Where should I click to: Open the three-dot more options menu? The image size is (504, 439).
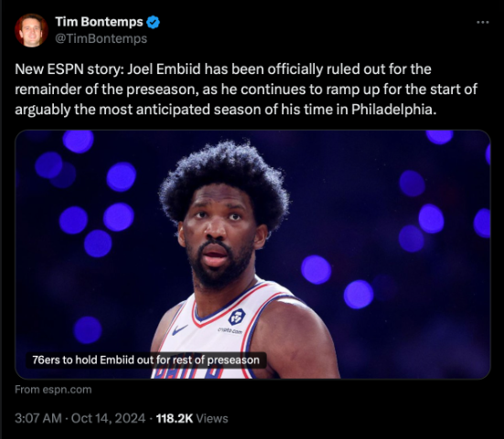tap(483, 22)
